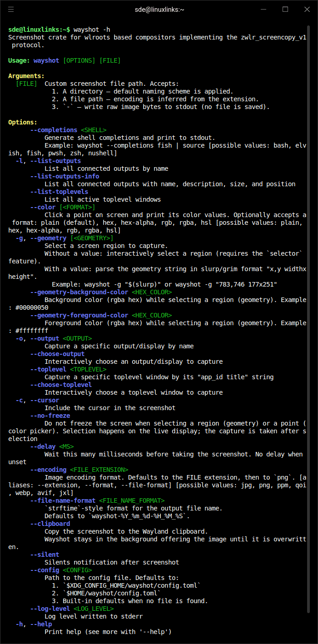Screen dimensions: 318x644
Task: Click the --clipboard option
Action: pos(50,524)
